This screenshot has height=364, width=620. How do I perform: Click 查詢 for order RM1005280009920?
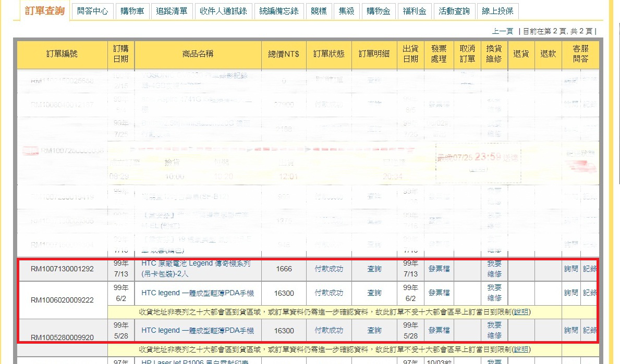click(374, 330)
